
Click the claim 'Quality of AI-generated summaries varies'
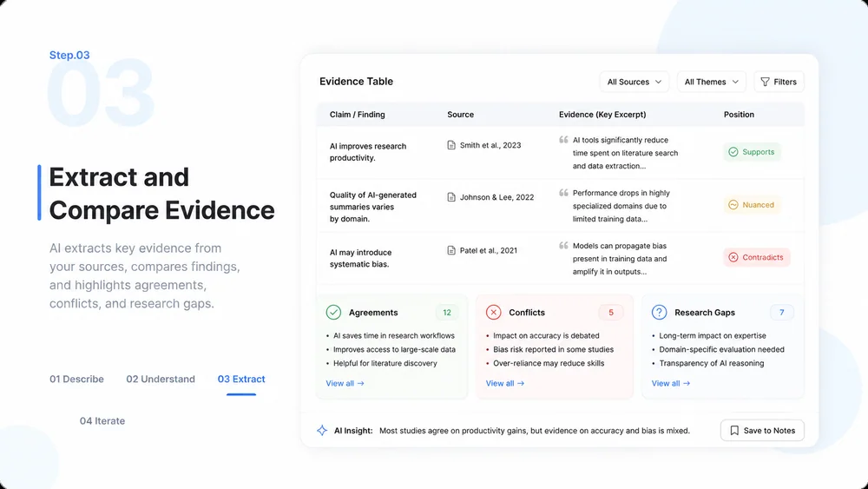(x=373, y=207)
